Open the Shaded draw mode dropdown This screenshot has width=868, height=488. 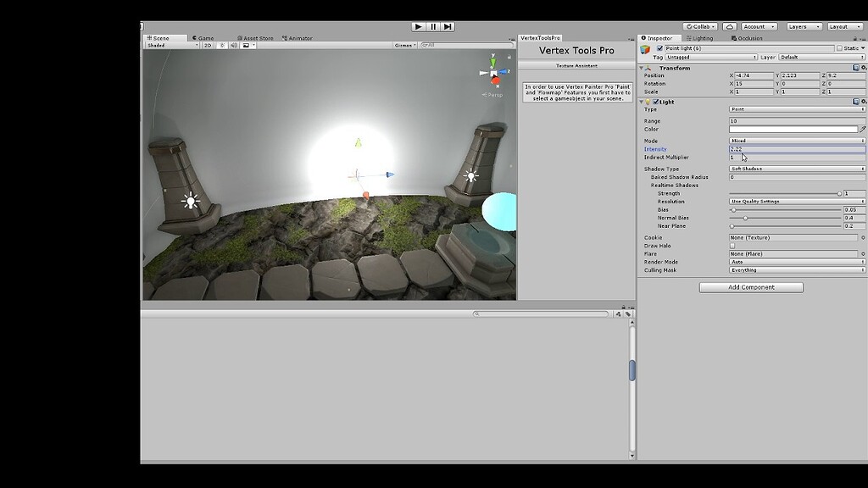[170, 46]
